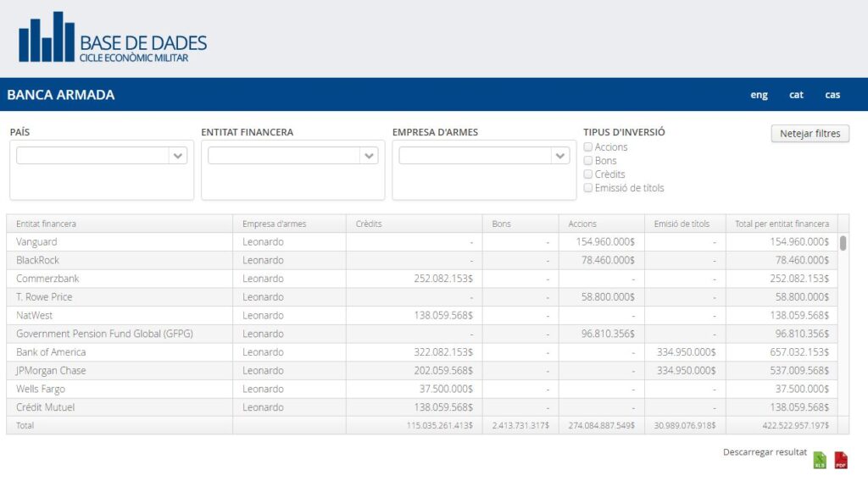
Task: Click Vanguard Accions value 154.960.000$
Action: [x=605, y=241]
